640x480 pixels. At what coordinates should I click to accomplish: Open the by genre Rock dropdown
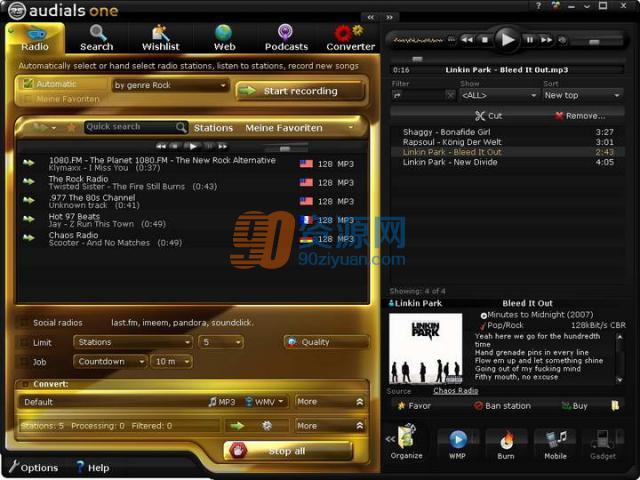click(170, 85)
